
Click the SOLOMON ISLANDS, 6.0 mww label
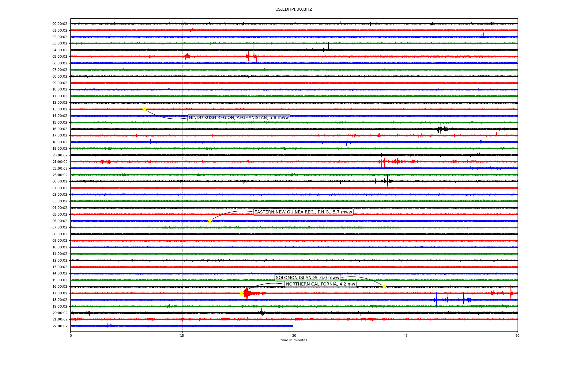click(x=307, y=278)
